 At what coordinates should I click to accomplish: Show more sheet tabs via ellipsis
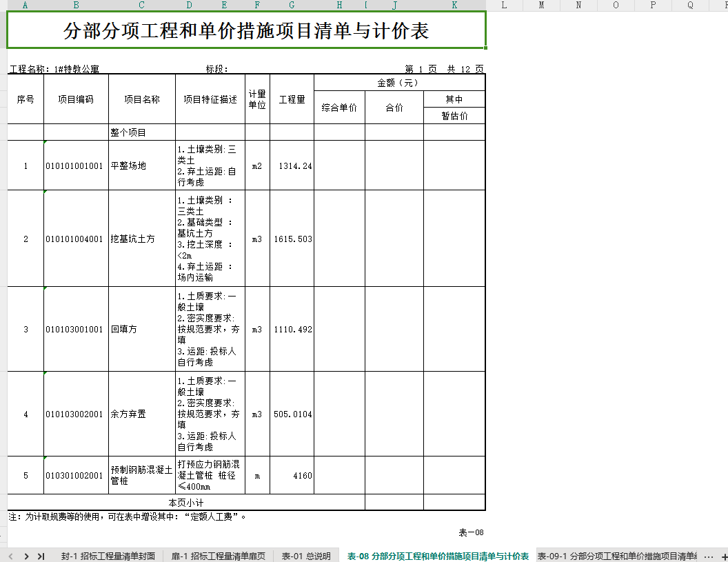pos(709,556)
